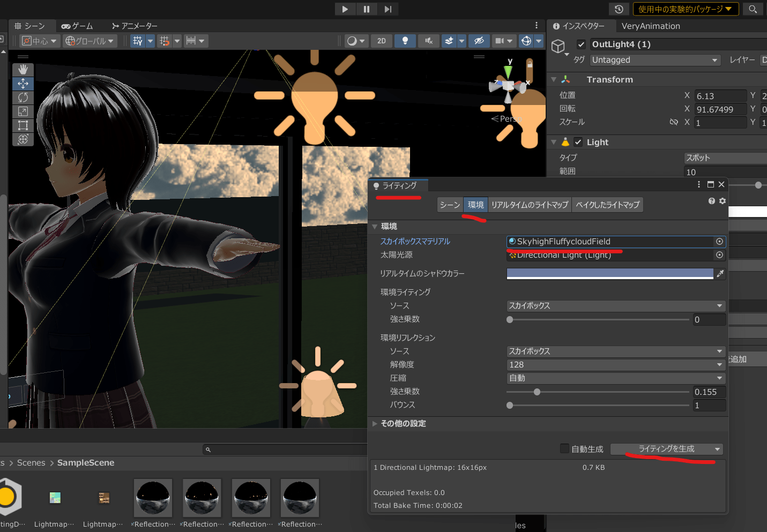Switch to the ゲーム tab
This screenshot has height=532, width=767.
(77, 26)
